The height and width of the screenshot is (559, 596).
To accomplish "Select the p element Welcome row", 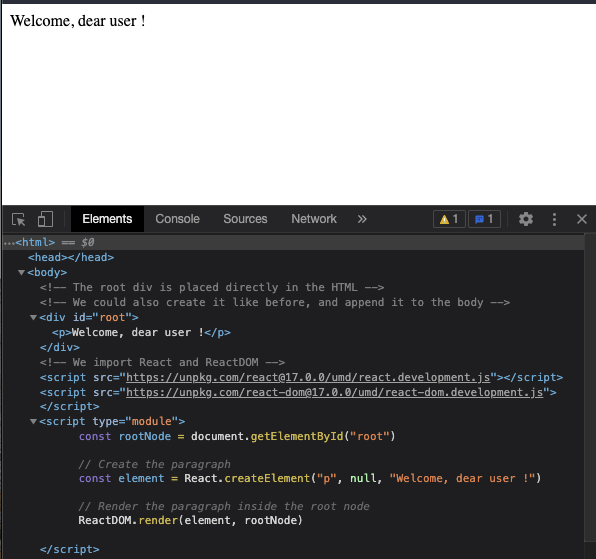I will tap(141, 333).
